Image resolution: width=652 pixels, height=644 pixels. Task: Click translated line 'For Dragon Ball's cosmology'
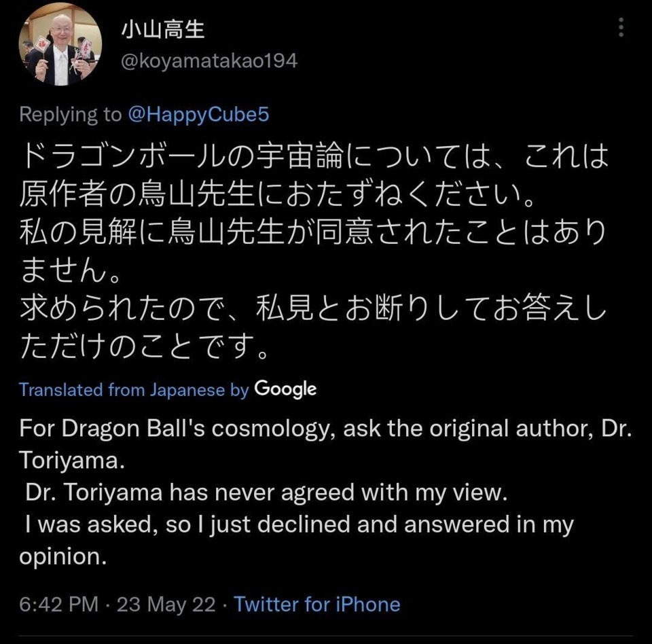[325, 429]
